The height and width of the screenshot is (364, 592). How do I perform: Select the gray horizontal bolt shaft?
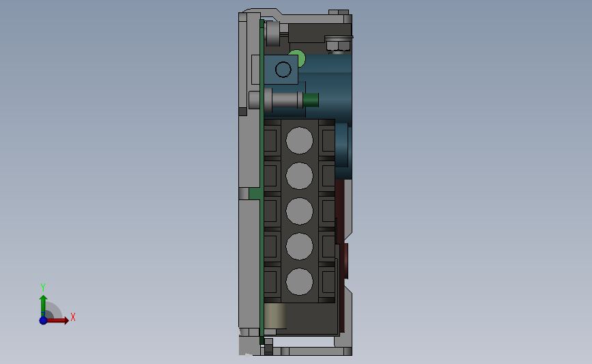[x=284, y=100]
